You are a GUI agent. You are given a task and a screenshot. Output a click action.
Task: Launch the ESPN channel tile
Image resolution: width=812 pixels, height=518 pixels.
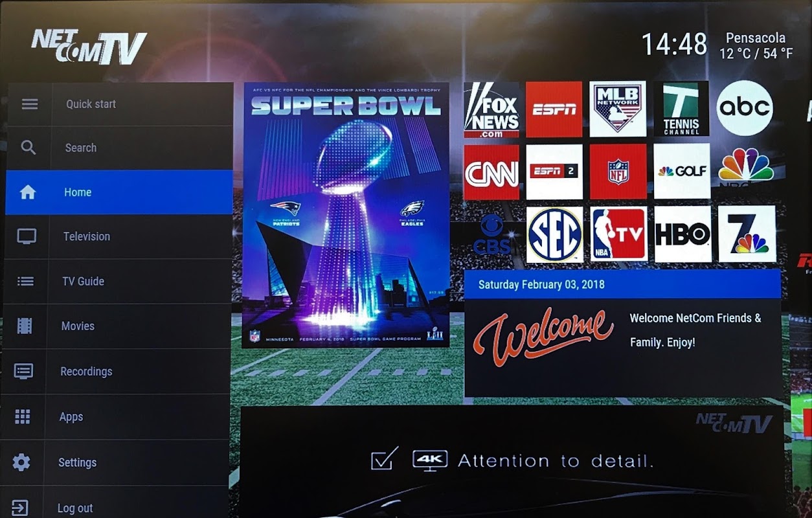(554, 109)
